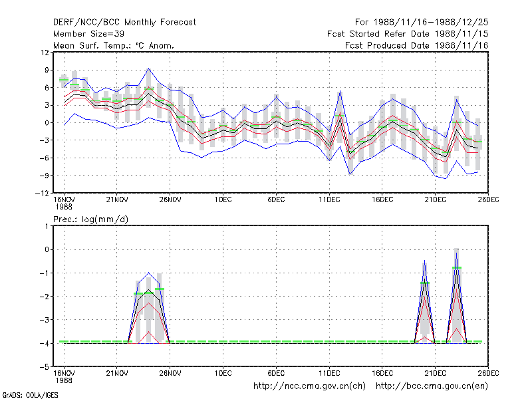This screenshot has width=532, height=399.
Task: Click the forecast period 1988/11/16-1988/12/25 header
Action: (422, 23)
